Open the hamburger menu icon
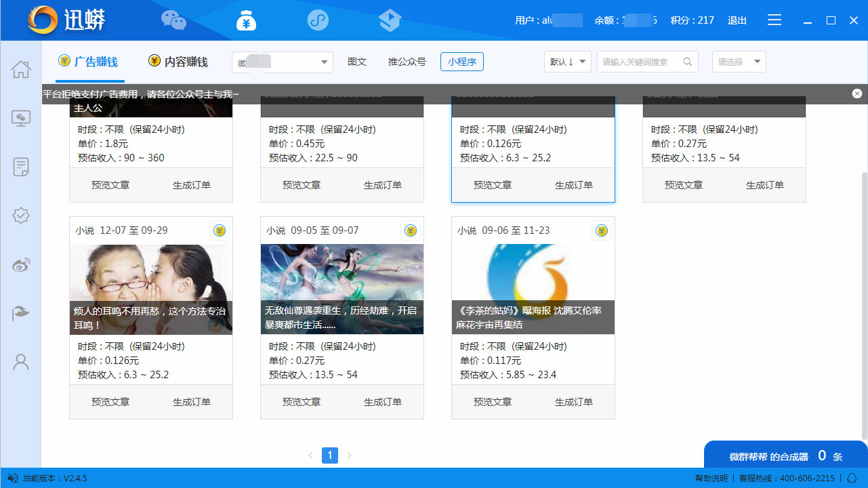Viewport: 868px width, 488px height. point(774,20)
